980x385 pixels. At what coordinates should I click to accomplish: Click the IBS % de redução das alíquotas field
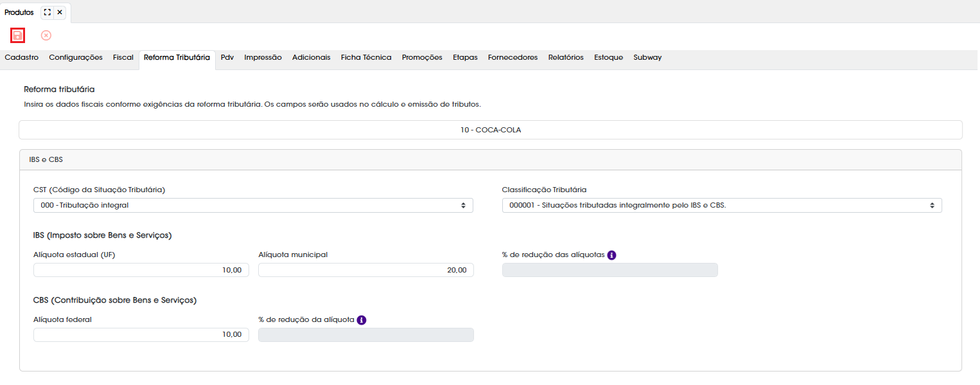tap(610, 270)
